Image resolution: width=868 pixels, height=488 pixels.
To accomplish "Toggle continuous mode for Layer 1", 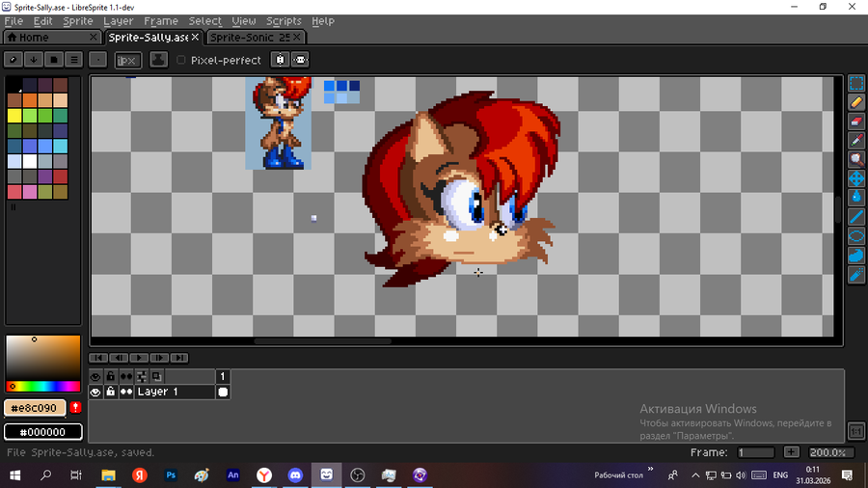I will click(x=126, y=392).
